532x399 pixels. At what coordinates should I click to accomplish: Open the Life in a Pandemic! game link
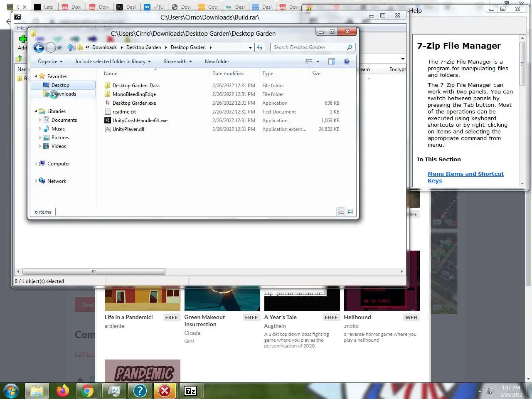click(x=129, y=317)
